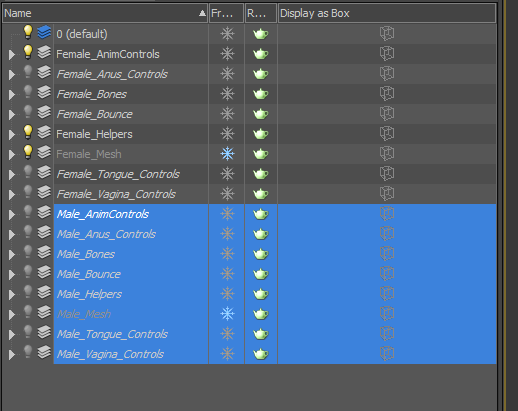Expand the Female_Bones layer
The height and width of the screenshot is (411, 518).
[x=12, y=95]
